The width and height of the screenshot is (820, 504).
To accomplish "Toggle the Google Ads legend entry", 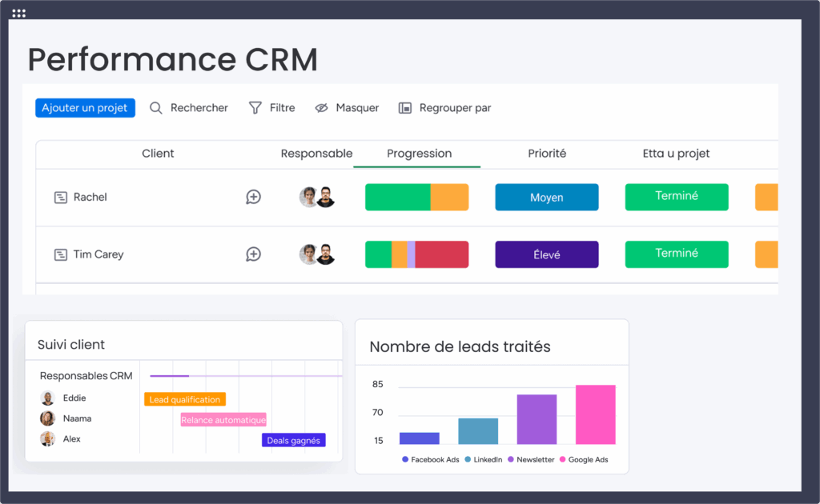I will pyautogui.click(x=584, y=460).
